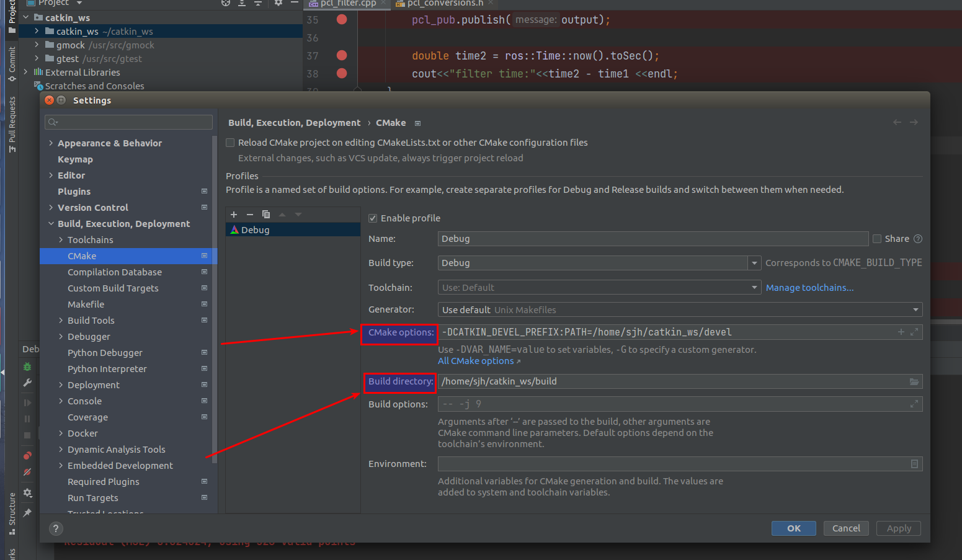Add a new CMake profile
The height and width of the screenshot is (560, 962).
tap(234, 214)
